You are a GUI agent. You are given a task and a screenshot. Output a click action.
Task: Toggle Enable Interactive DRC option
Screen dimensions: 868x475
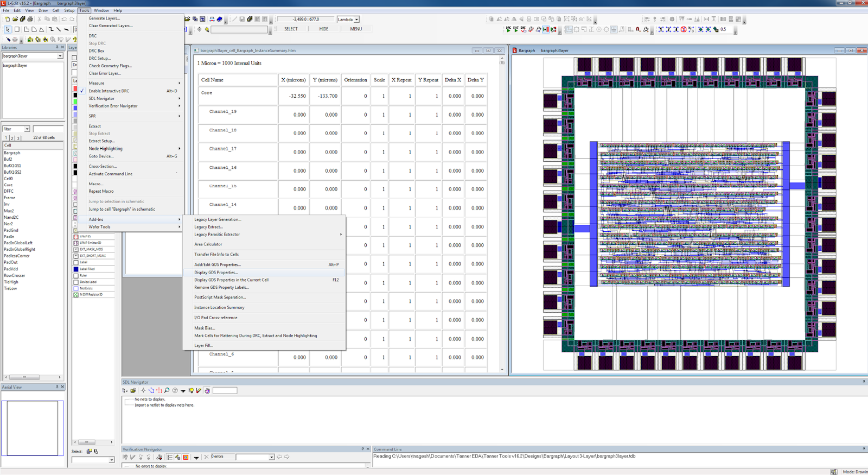pyautogui.click(x=109, y=91)
